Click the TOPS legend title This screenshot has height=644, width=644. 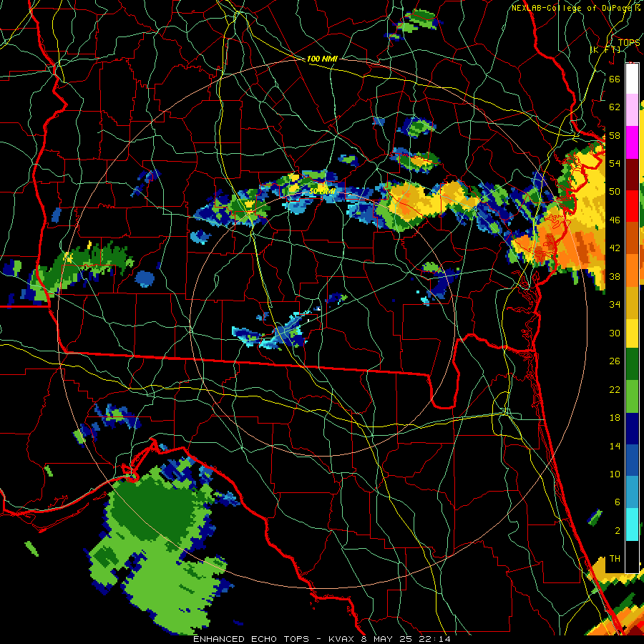pyautogui.click(x=629, y=42)
